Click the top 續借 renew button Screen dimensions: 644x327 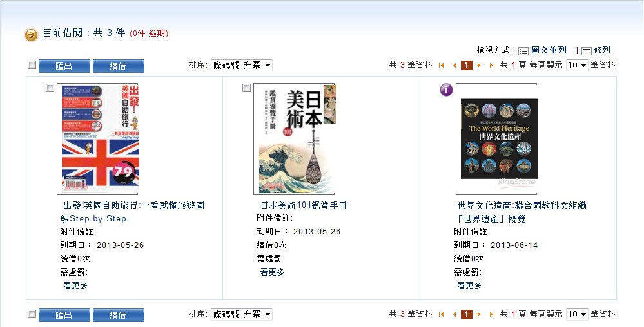point(118,66)
